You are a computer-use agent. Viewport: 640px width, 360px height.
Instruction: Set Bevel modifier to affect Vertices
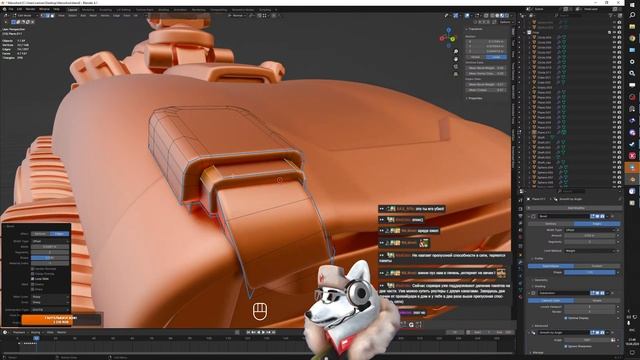click(551, 224)
